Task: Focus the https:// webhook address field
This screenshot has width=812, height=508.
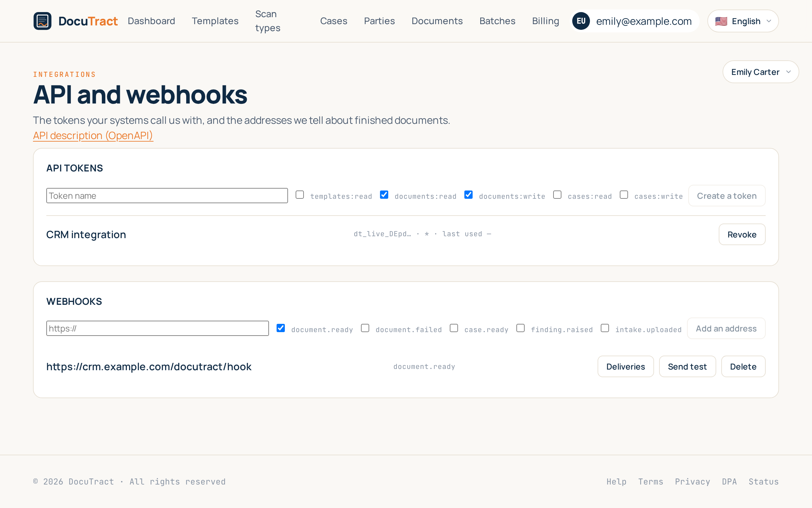Action: [x=157, y=328]
